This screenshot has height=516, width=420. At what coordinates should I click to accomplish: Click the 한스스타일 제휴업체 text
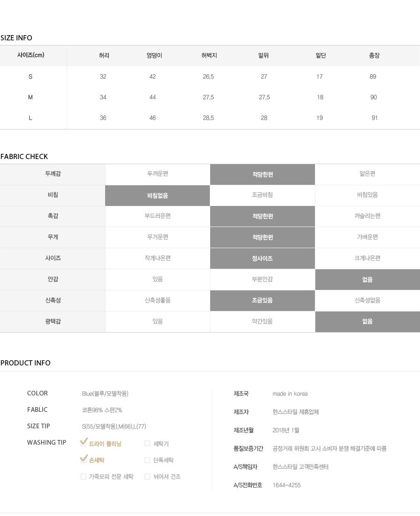[296, 412]
